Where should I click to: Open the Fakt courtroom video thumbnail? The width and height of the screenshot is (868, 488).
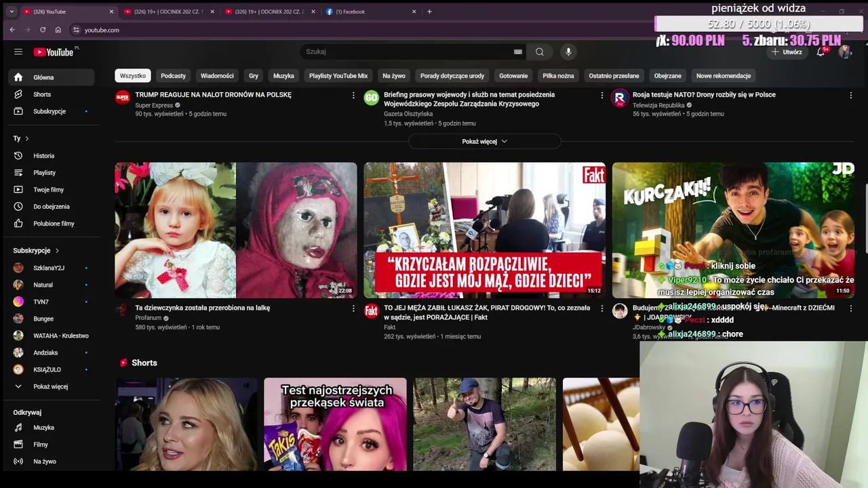(x=484, y=230)
